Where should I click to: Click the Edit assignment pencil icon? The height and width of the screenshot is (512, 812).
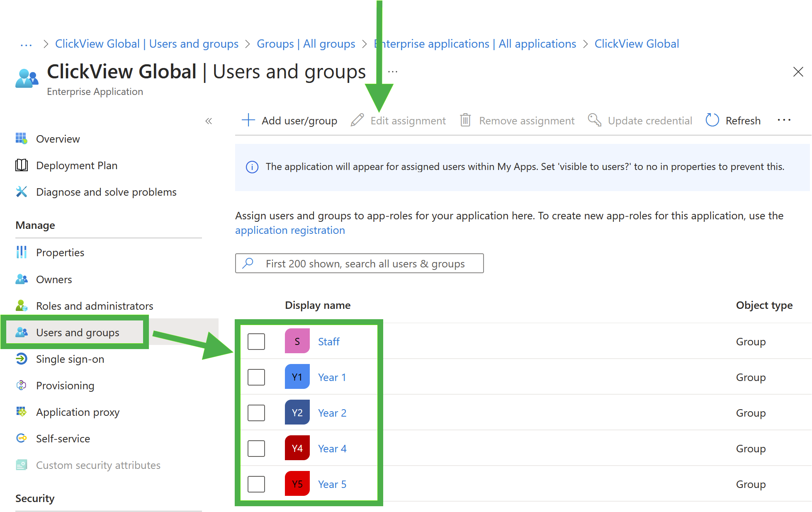coord(357,120)
